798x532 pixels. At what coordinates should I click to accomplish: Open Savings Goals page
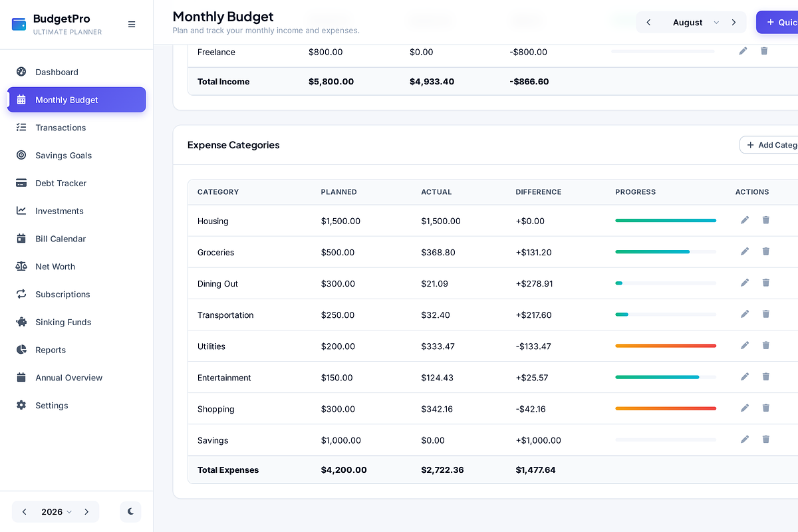pos(76,155)
